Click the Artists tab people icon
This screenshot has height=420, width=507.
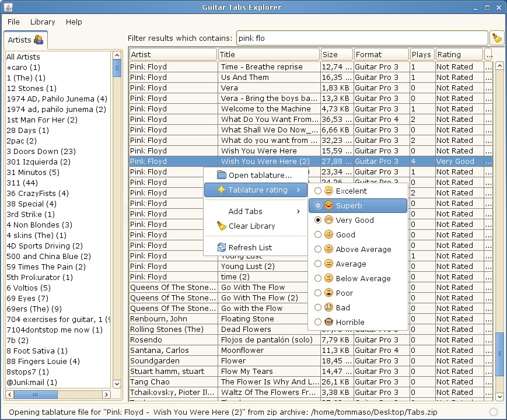tap(39, 40)
